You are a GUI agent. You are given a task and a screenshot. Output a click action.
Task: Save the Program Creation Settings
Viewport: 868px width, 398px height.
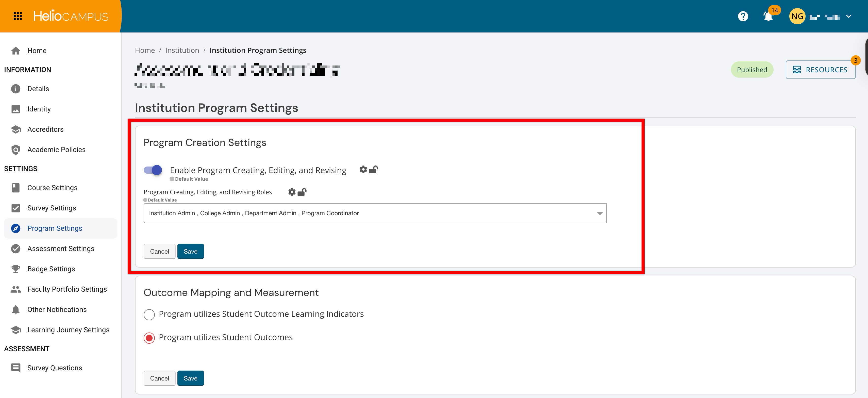click(x=190, y=251)
